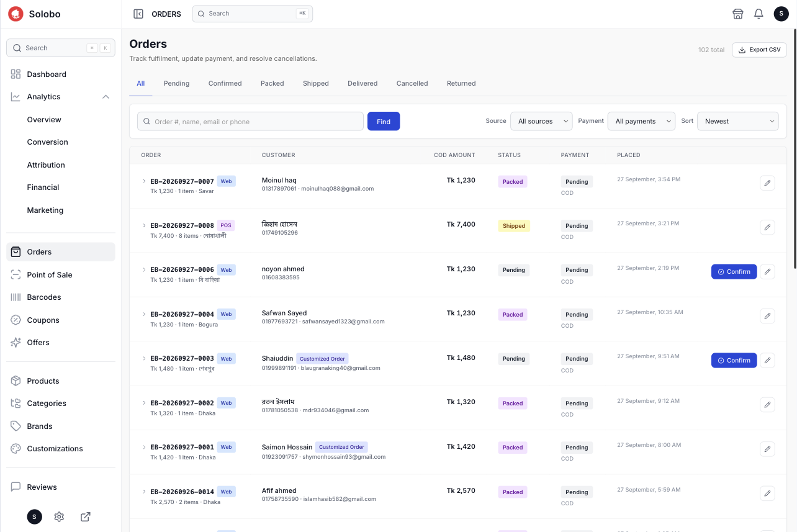Click the bottom-left sidebar avatar
This screenshot has height=532, width=797.
point(35,516)
